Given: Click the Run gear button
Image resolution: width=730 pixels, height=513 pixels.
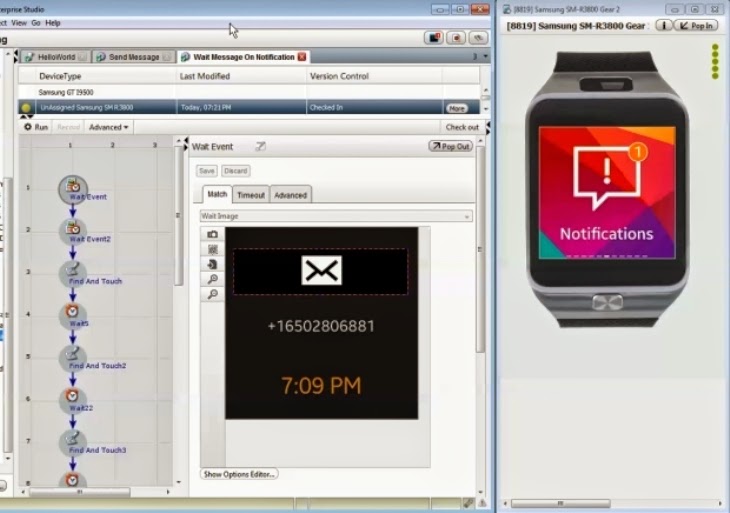Looking at the screenshot, I should [x=36, y=127].
